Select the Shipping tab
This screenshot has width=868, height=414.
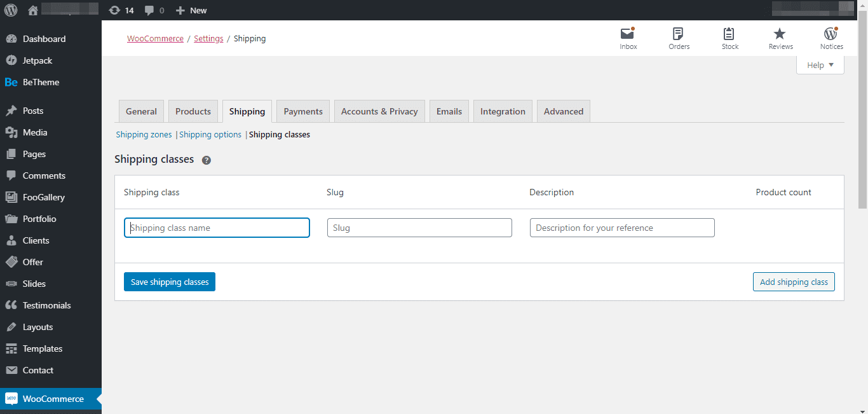pyautogui.click(x=247, y=111)
